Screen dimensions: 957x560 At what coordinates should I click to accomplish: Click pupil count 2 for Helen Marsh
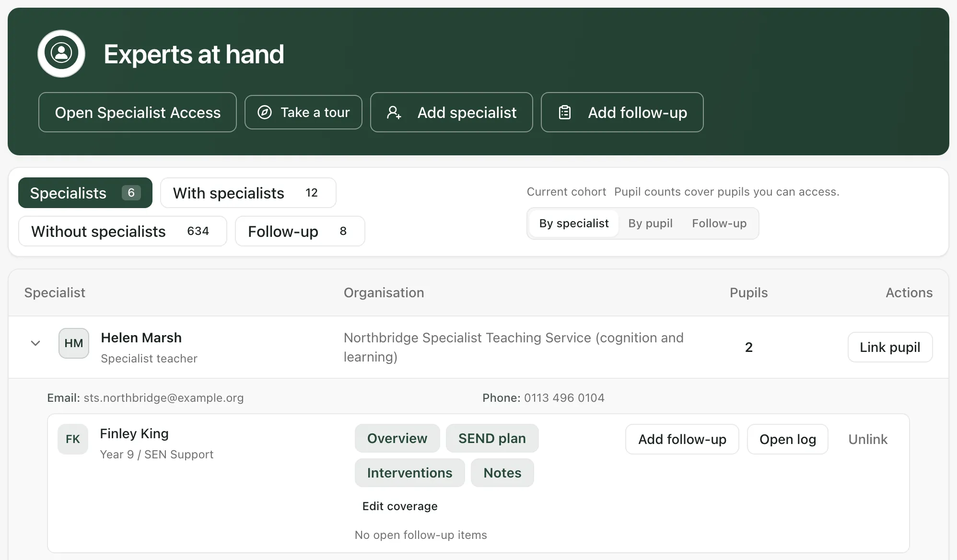point(748,347)
